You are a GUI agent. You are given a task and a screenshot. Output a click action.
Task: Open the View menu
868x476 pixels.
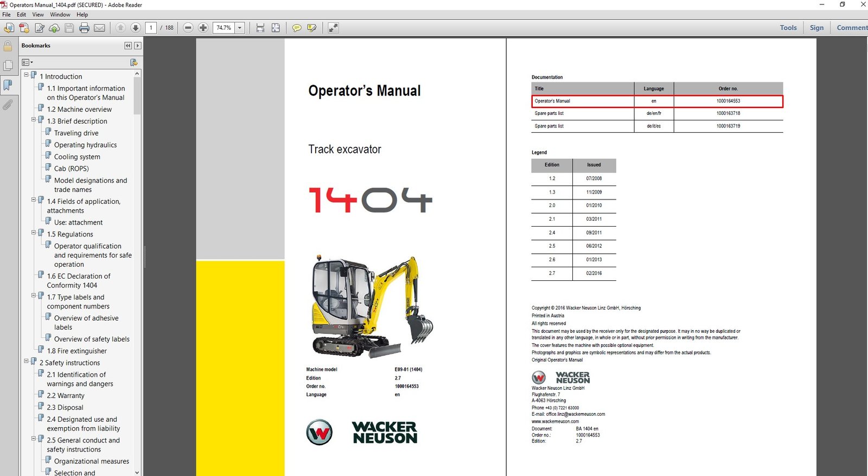[38, 15]
